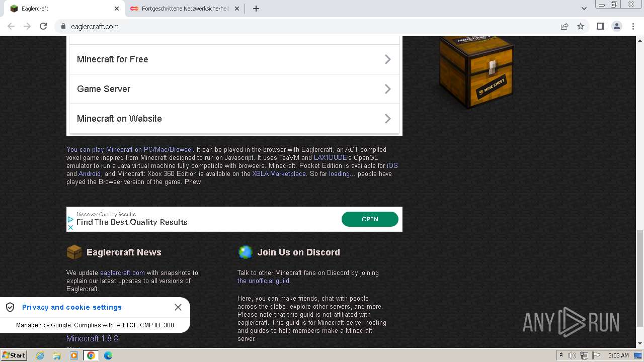Click the lock icon in address bar

63,26
